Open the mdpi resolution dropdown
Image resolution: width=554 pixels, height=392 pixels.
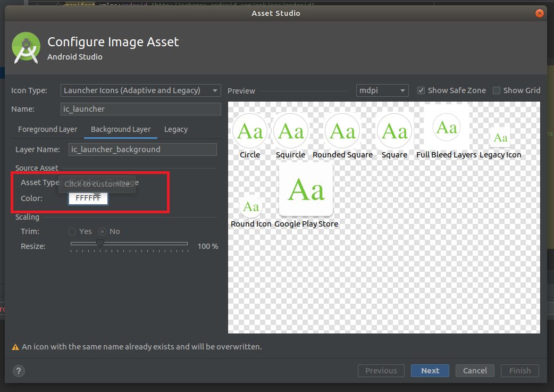point(382,90)
